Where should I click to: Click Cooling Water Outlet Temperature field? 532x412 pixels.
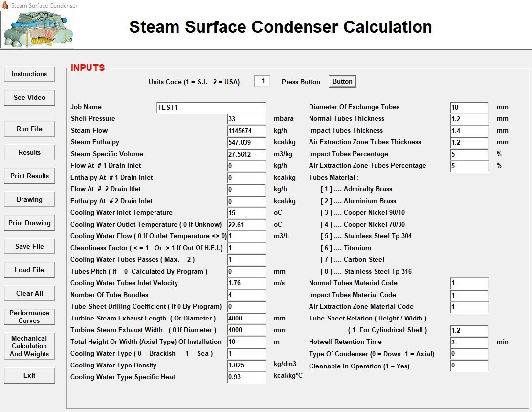[x=246, y=225]
